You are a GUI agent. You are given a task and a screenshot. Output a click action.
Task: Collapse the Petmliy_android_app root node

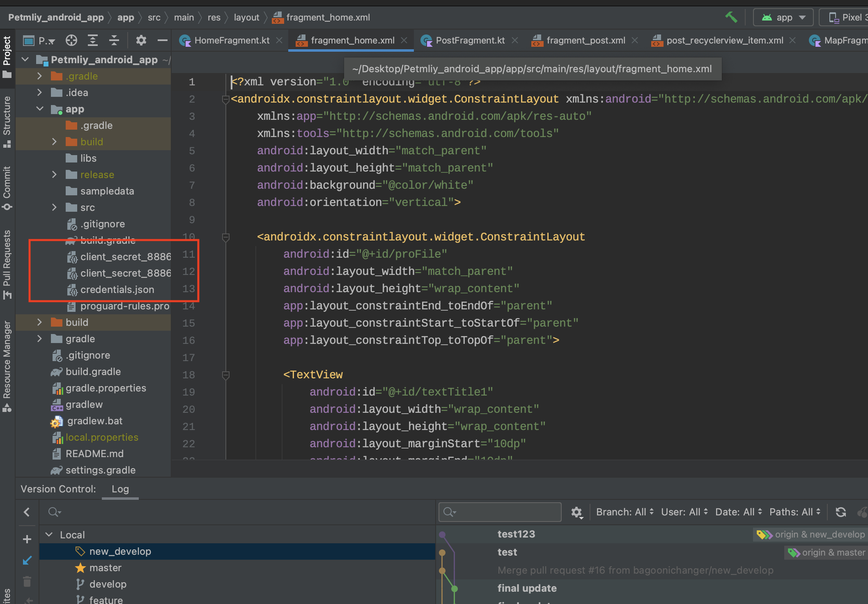coord(25,60)
